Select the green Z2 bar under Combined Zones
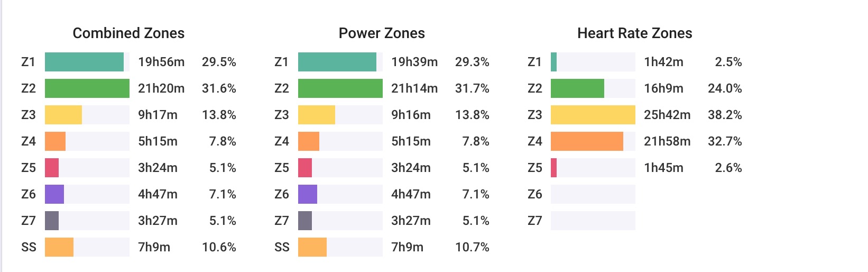This screenshot has width=868, height=272. (x=87, y=88)
